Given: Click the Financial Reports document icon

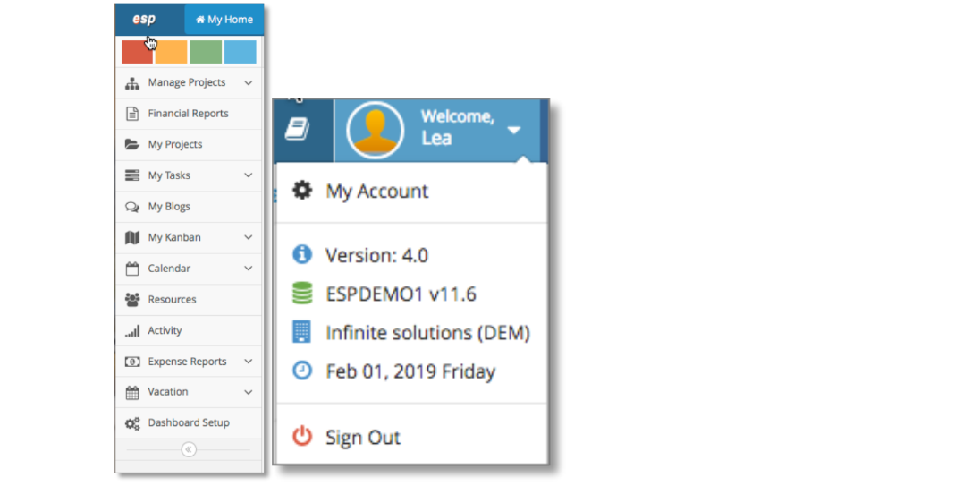Looking at the screenshot, I should tap(131, 113).
